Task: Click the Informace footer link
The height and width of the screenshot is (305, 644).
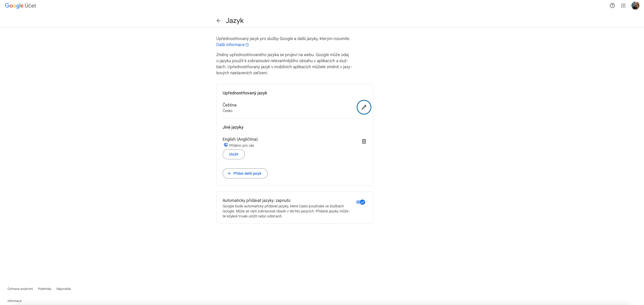Action: click(x=14, y=301)
